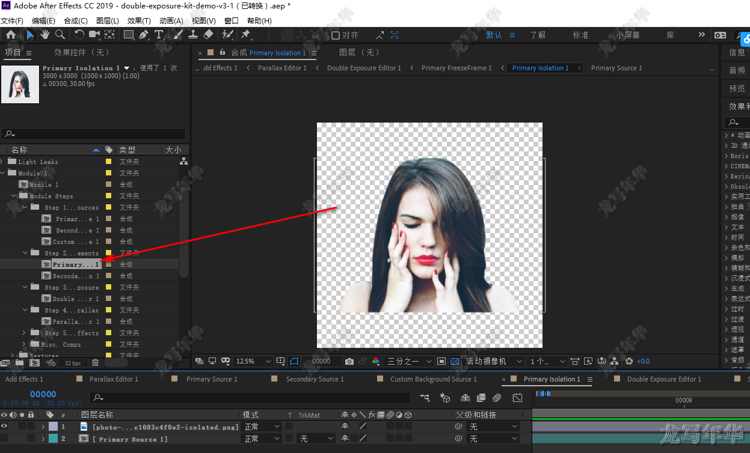Open the 合成(C) menu
The height and width of the screenshot is (453, 750).
point(76,21)
